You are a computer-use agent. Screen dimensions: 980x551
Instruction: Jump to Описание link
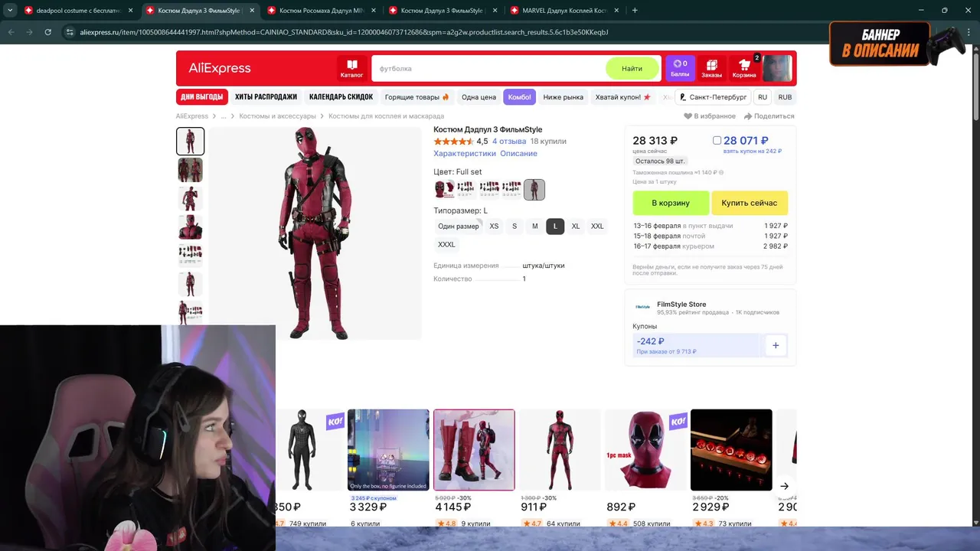(518, 154)
